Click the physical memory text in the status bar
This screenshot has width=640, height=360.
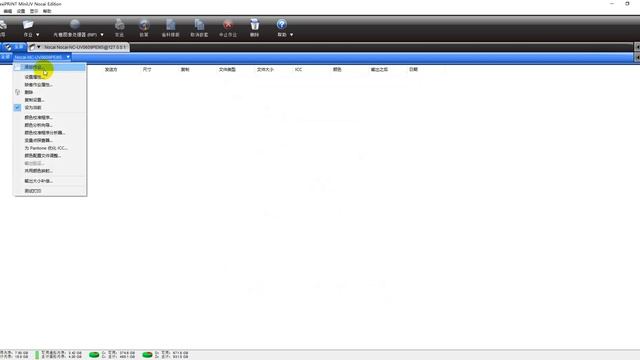tap(14, 355)
